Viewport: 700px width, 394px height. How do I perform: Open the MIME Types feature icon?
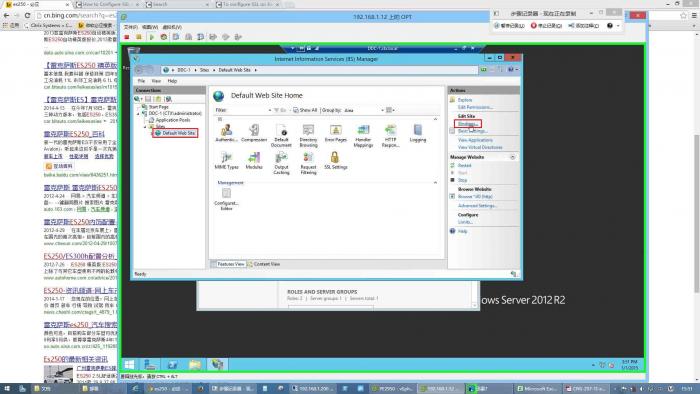226,161
